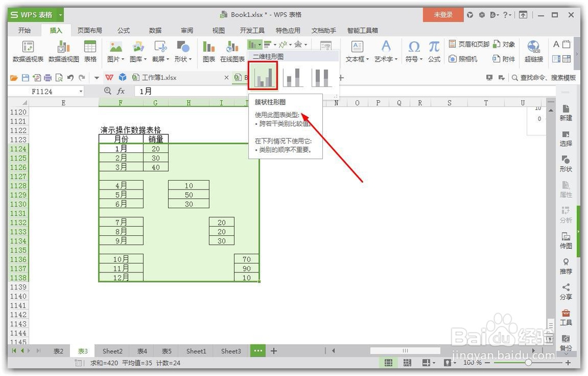Image resolution: width=588 pixels, height=376 pixels.
Task: Click the 查找命令、搜索模板 search box
Action: click(543, 78)
